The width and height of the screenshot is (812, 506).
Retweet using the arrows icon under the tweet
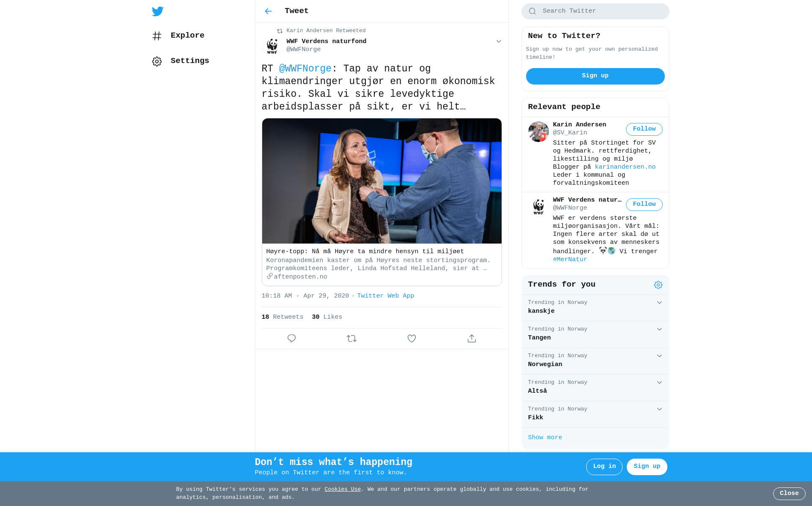tap(351, 339)
